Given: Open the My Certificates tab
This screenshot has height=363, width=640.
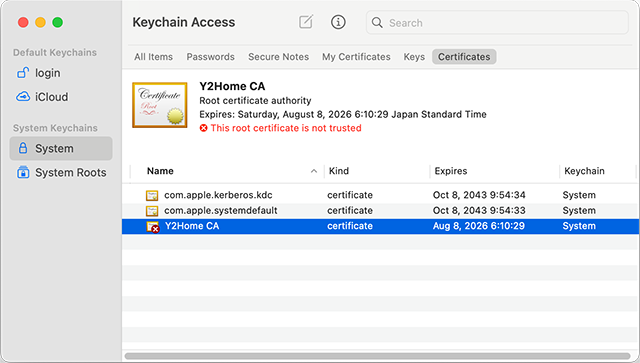Looking at the screenshot, I should [x=356, y=57].
